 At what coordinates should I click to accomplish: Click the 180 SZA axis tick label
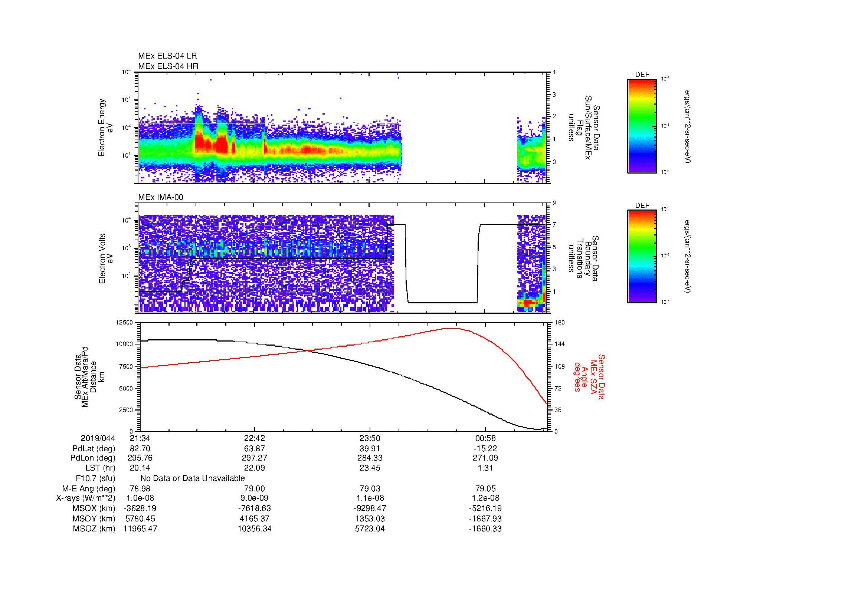click(560, 323)
